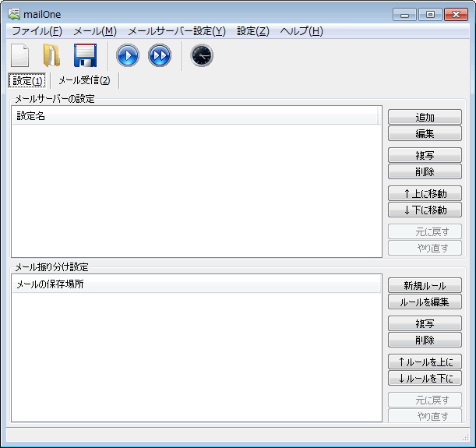Click 追加 to add a mail server

click(425, 117)
